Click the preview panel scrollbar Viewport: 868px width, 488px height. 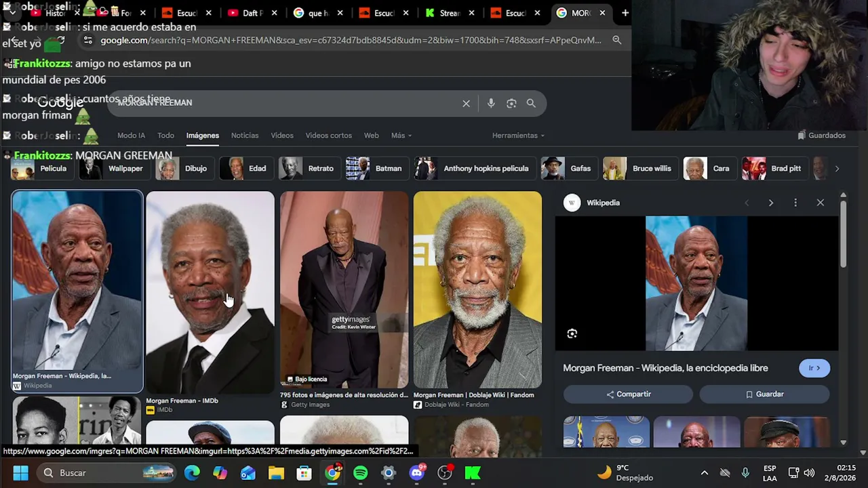[843, 232]
